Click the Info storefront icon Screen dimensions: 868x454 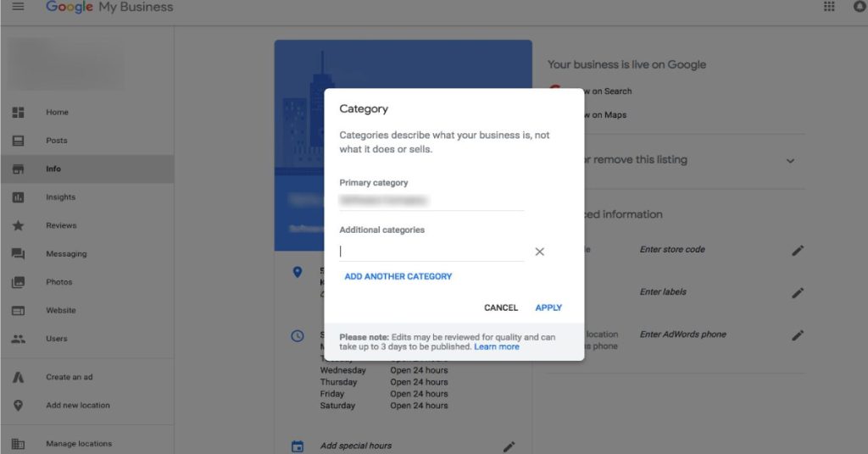[19, 169]
